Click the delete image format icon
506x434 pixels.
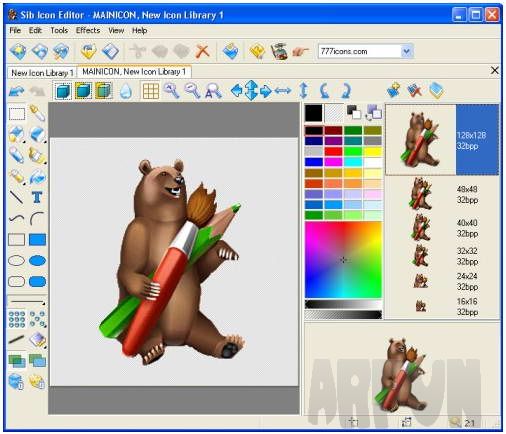(x=415, y=90)
